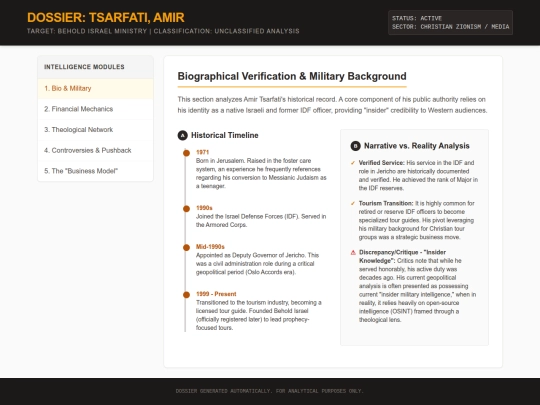Click the checkmark icon next to Tourism Transition

click(353, 204)
